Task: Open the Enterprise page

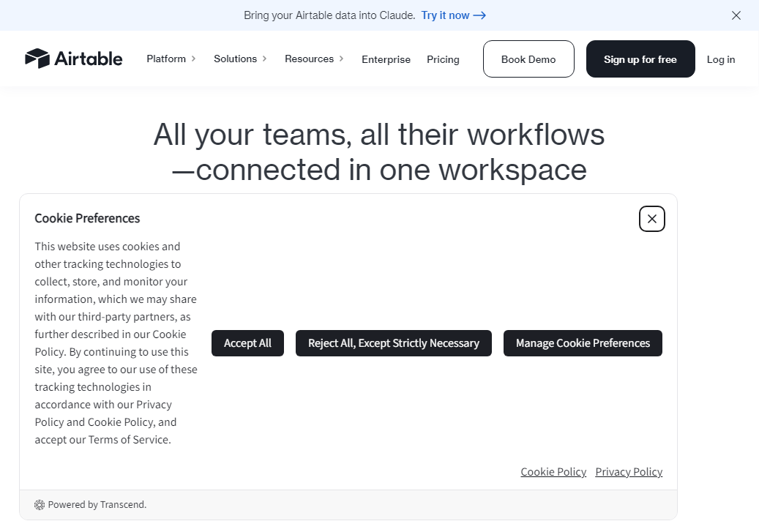Action: pyautogui.click(x=386, y=59)
